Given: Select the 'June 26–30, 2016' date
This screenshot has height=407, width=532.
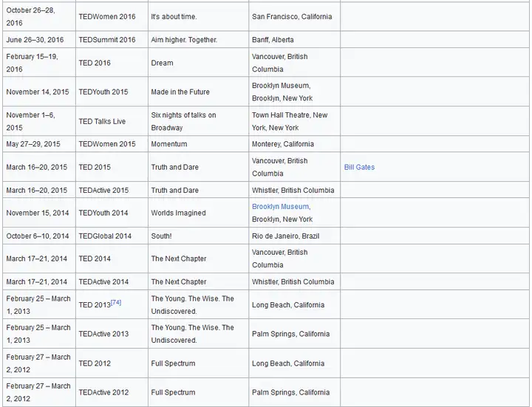Looking at the screenshot, I should coord(35,40).
